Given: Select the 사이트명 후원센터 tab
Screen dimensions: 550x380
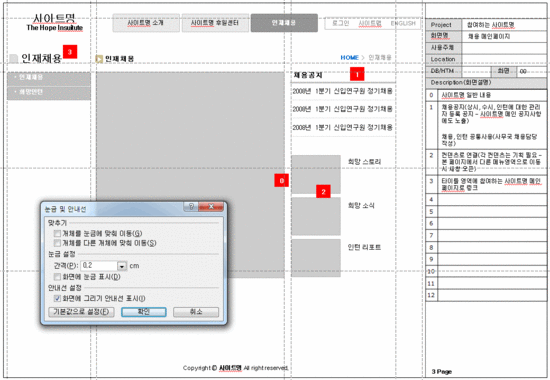Looking at the screenshot, I should pos(215,23).
